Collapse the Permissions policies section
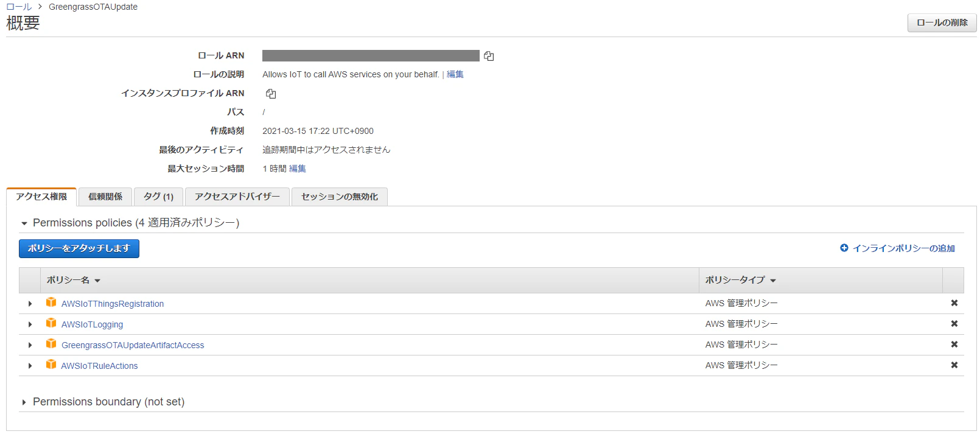Screen dimensions: 980x434 24,223
